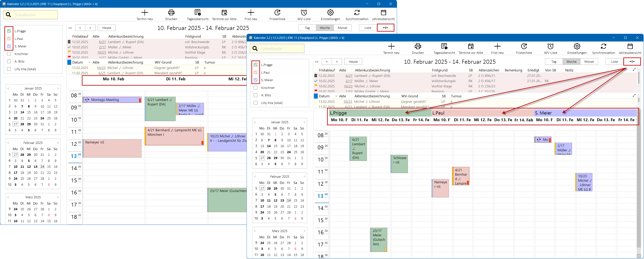The image size is (644, 259).
Task: Click deadline list scrollbar in front window
Action: tap(639, 77)
